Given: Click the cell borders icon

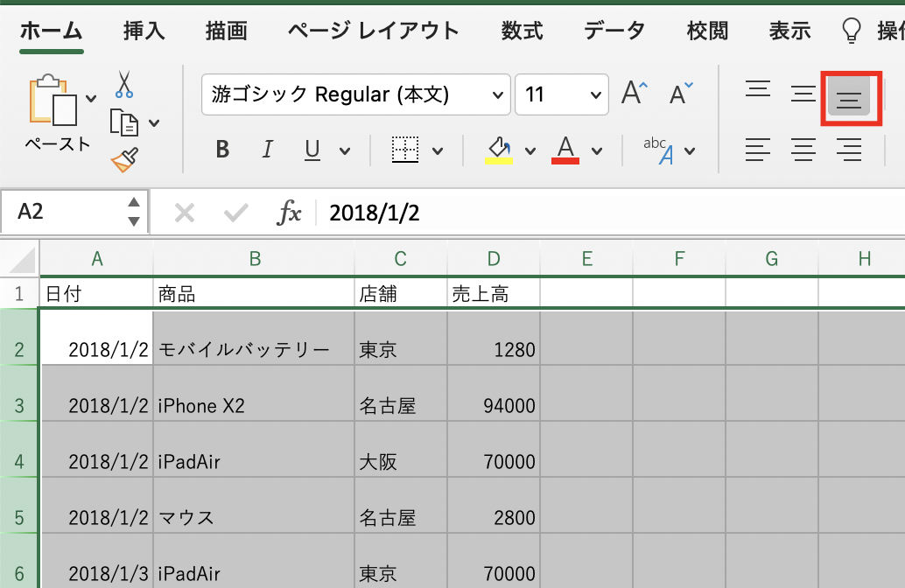Looking at the screenshot, I should [404, 150].
